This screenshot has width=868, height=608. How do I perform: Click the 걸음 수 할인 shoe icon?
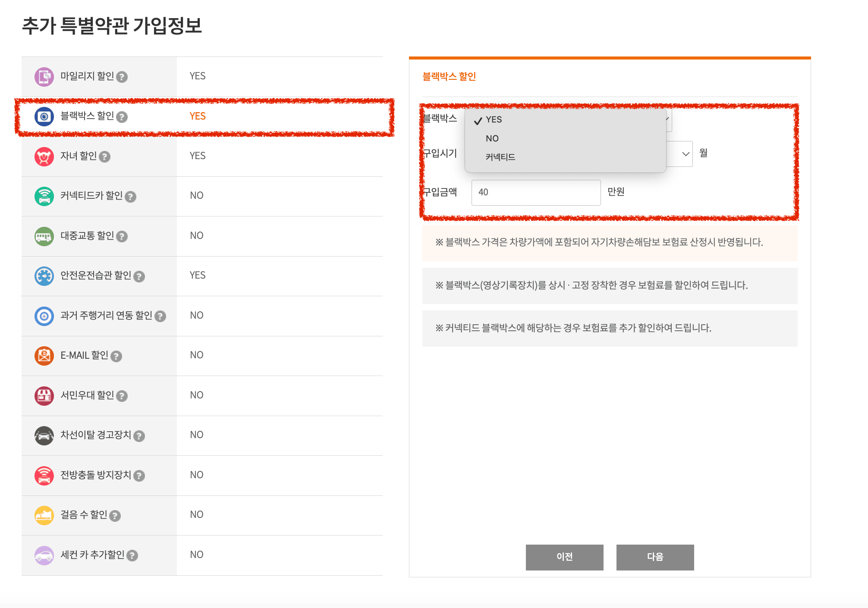pyautogui.click(x=44, y=515)
